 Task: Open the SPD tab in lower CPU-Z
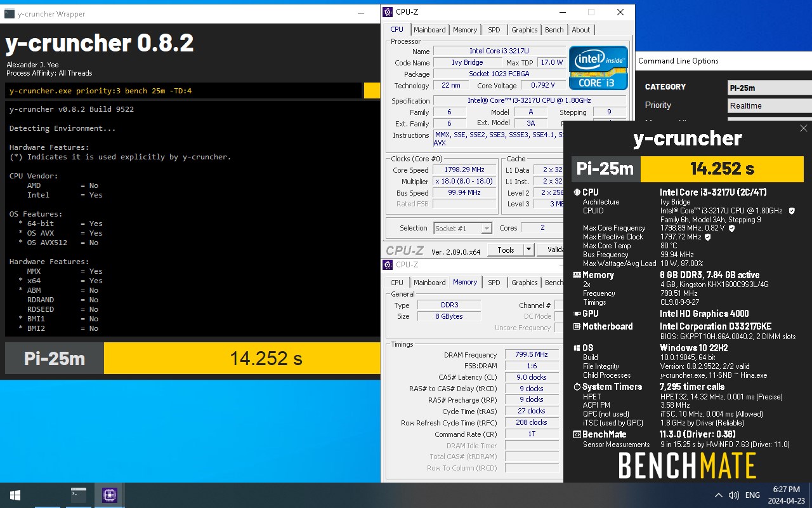coord(494,283)
